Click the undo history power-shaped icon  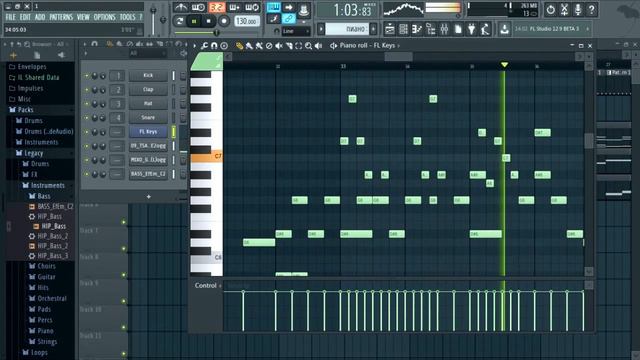(550, 9)
